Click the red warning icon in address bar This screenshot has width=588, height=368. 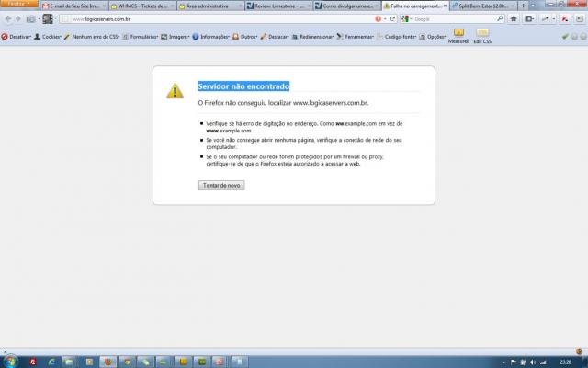[378, 18]
